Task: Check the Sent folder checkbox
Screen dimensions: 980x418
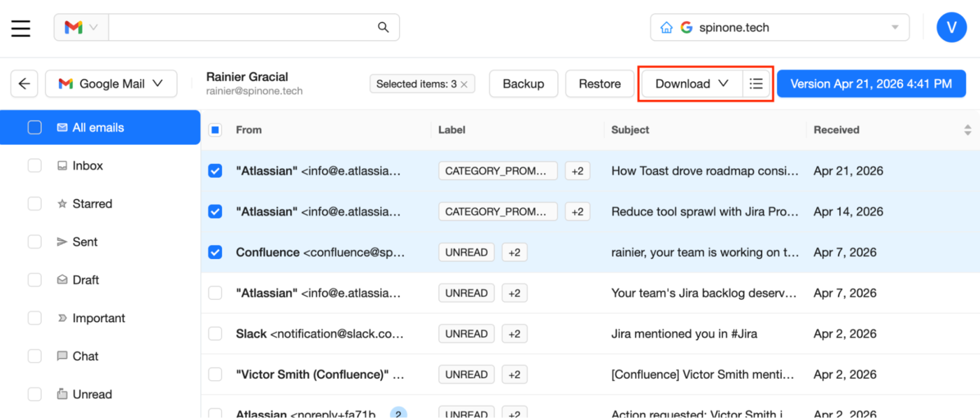Action: point(34,242)
